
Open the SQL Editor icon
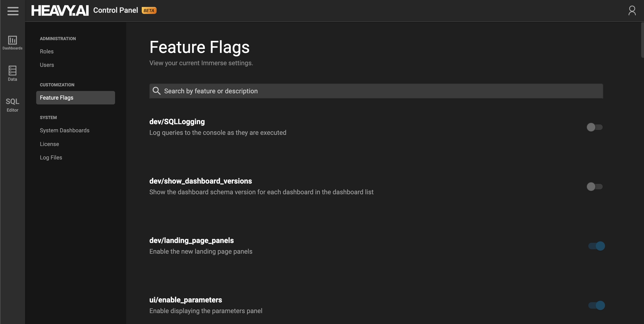tap(12, 105)
